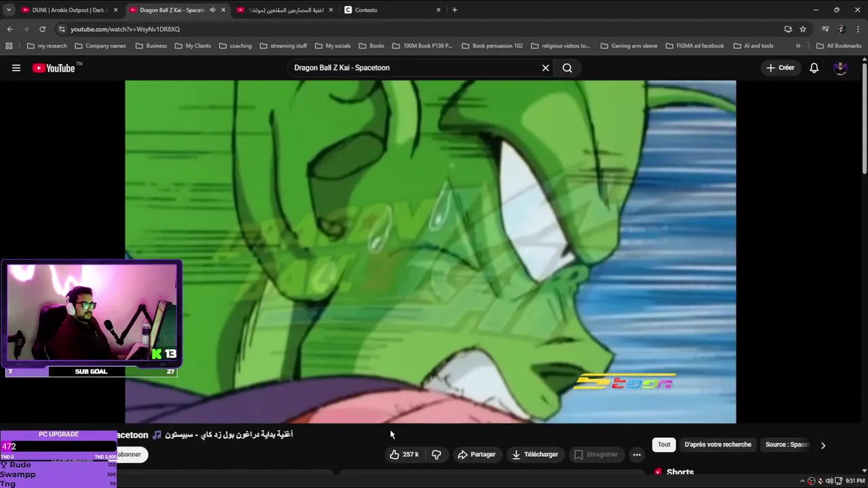Open the Books bookmark folder

[x=372, y=46]
